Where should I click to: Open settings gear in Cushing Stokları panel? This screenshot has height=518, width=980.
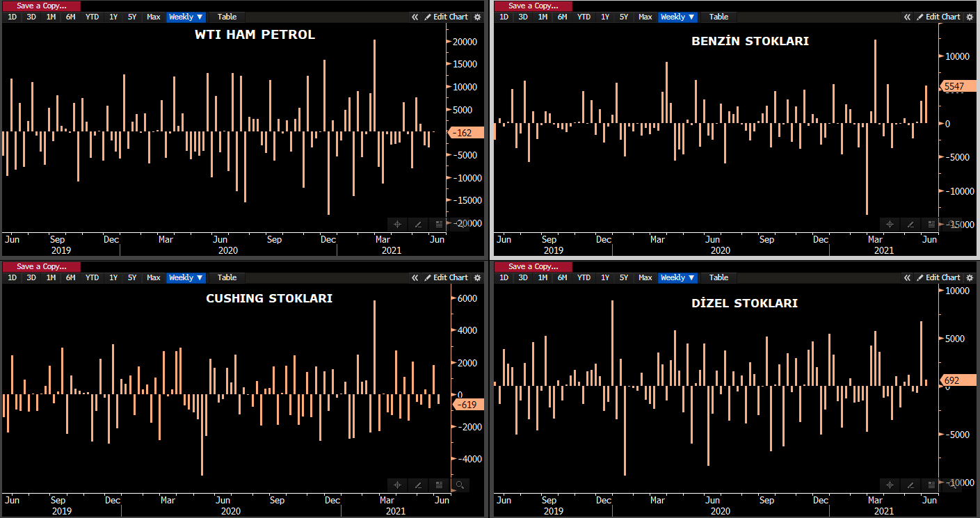tap(477, 277)
